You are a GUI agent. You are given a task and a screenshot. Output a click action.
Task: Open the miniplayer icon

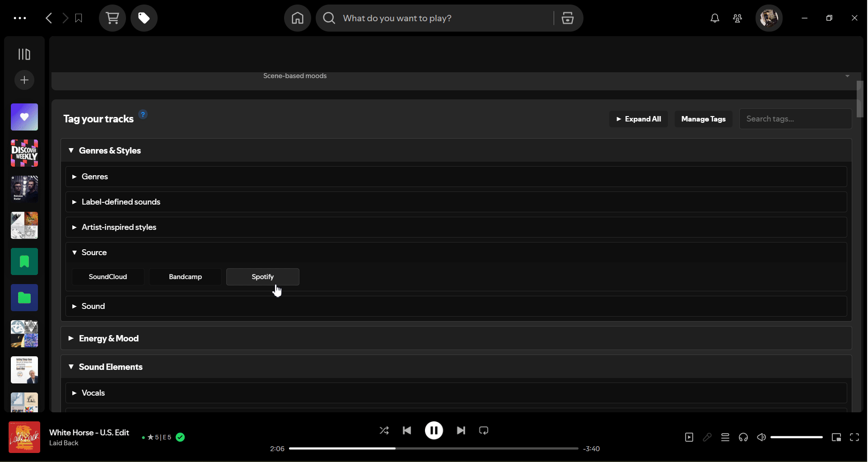click(836, 437)
